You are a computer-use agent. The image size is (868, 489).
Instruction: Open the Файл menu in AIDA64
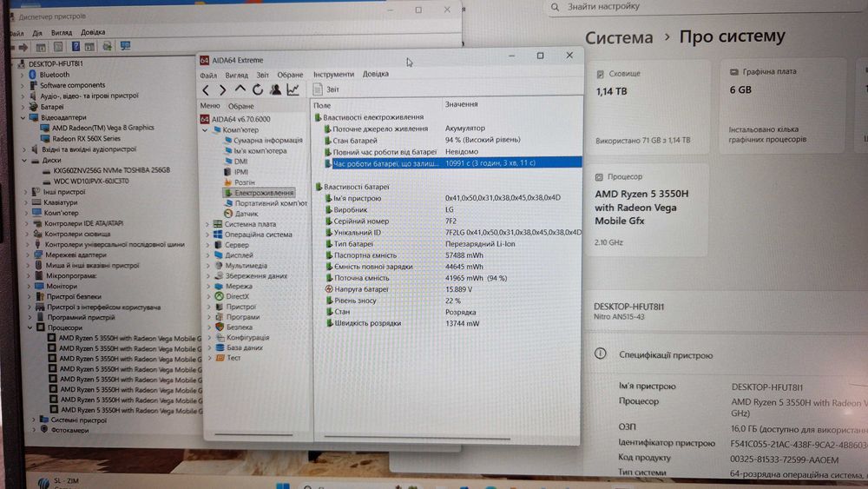point(208,75)
